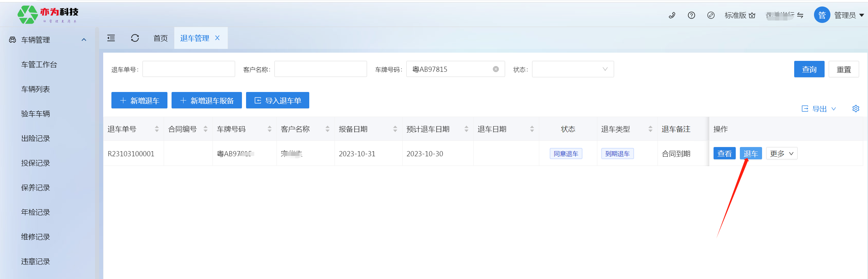The height and width of the screenshot is (279, 868).
Task: Open the table column settings gear
Action: tap(856, 109)
